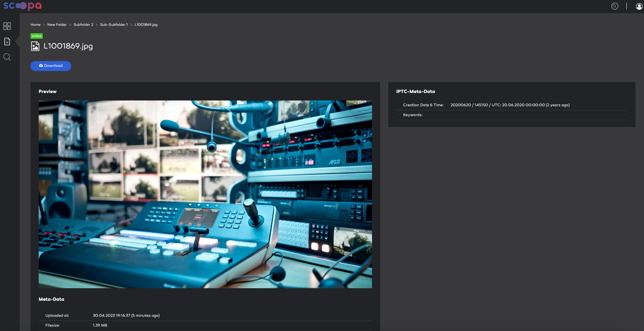The width and height of the screenshot is (644, 331).
Task: Click the Keywords label
Action: [413, 115]
